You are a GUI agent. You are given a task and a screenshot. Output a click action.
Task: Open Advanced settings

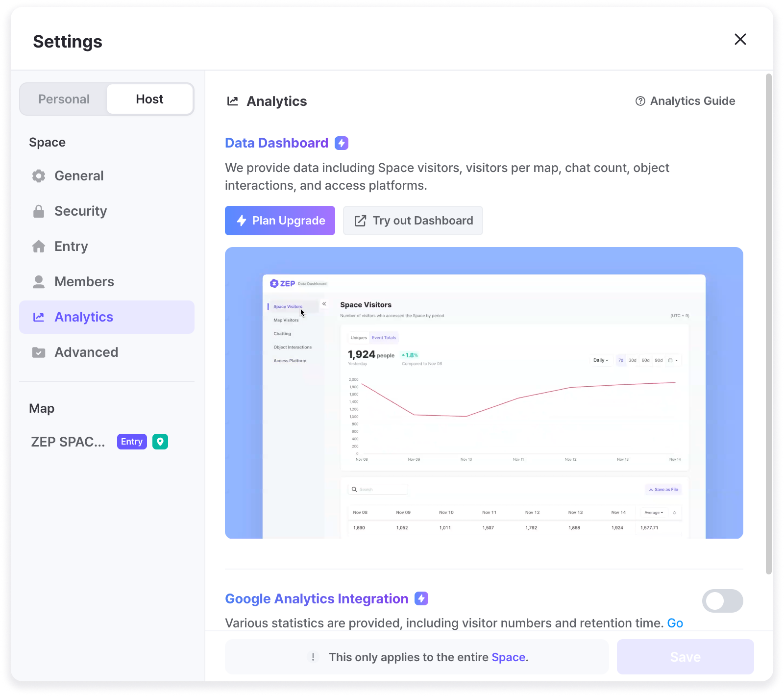107,352
